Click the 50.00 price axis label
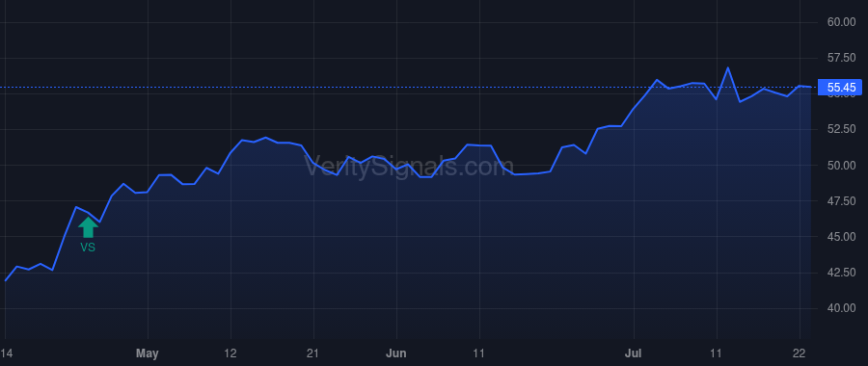This screenshot has height=366, width=868. click(841, 166)
